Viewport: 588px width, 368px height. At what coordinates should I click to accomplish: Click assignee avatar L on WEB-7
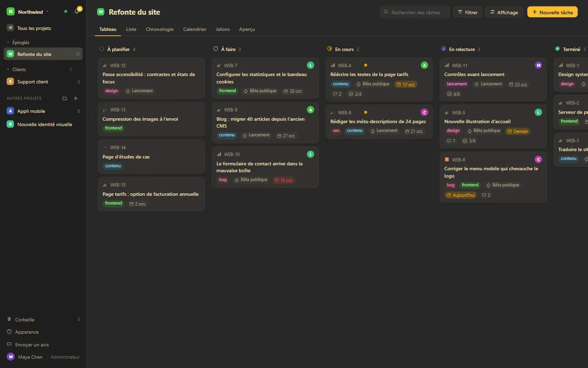pos(310,65)
